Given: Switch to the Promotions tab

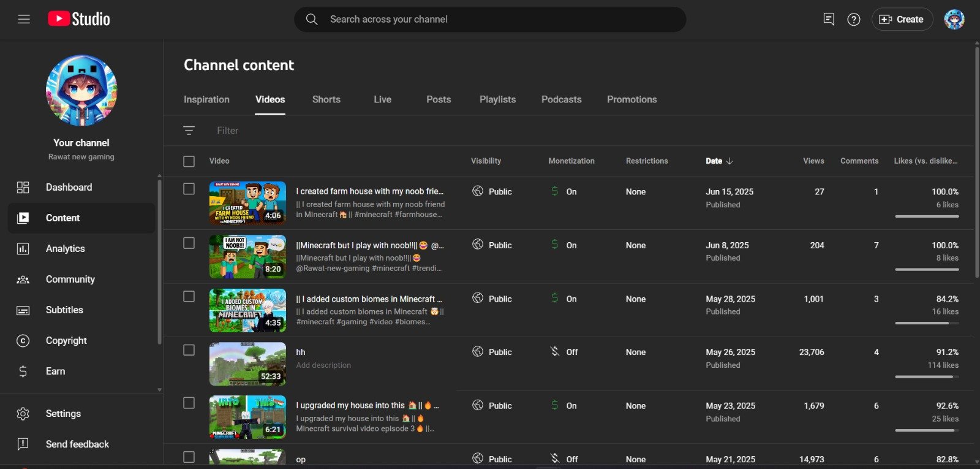Looking at the screenshot, I should point(631,99).
